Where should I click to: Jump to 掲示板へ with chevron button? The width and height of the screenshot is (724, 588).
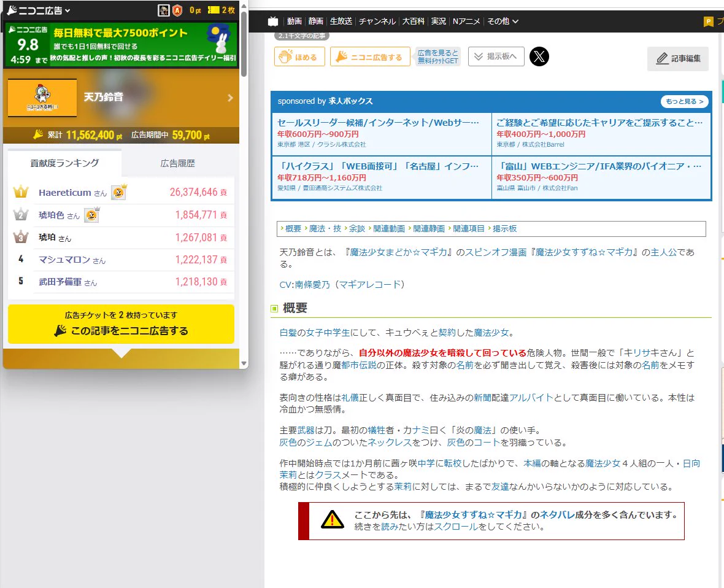click(x=496, y=56)
